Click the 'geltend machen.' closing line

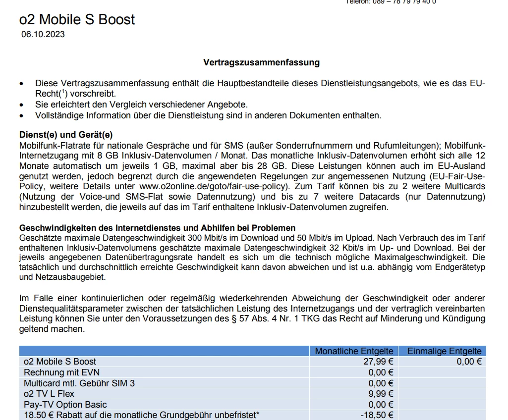pos(52,329)
